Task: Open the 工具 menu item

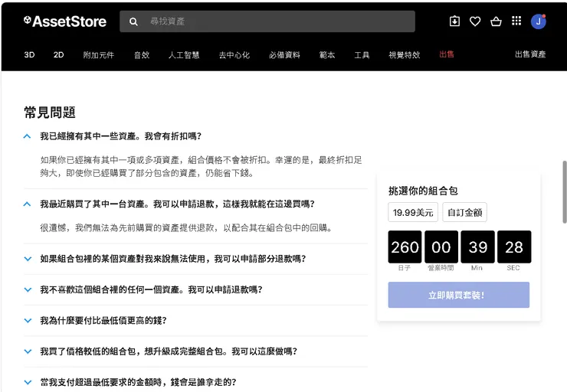Action: coord(362,55)
